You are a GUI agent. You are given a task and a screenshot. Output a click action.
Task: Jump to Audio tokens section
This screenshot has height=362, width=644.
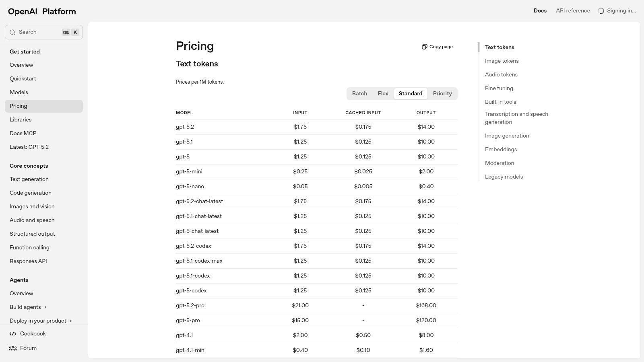tap(501, 75)
